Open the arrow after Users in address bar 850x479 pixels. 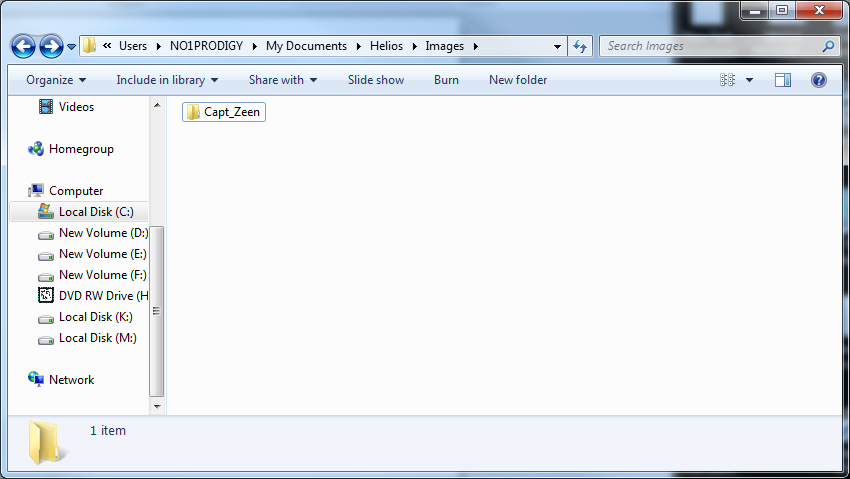click(x=158, y=47)
